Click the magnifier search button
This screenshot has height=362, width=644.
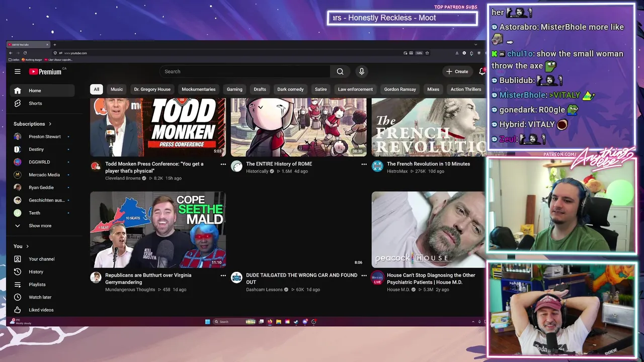pos(340,71)
